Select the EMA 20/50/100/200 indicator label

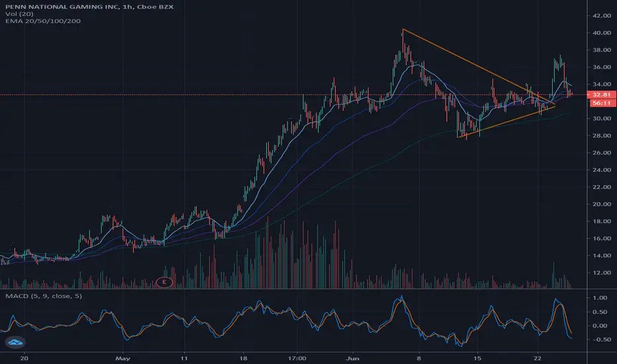[x=43, y=21]
